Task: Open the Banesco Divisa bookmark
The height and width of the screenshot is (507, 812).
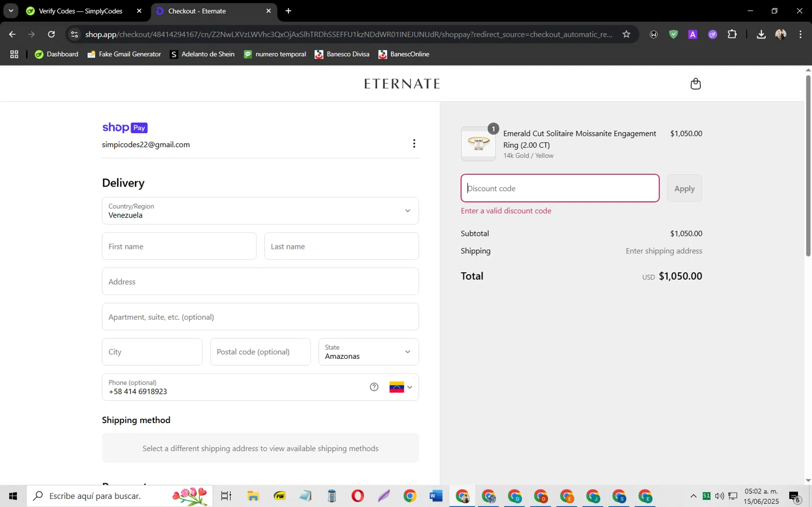Action: pyautogui.click(x=342, y=54)
